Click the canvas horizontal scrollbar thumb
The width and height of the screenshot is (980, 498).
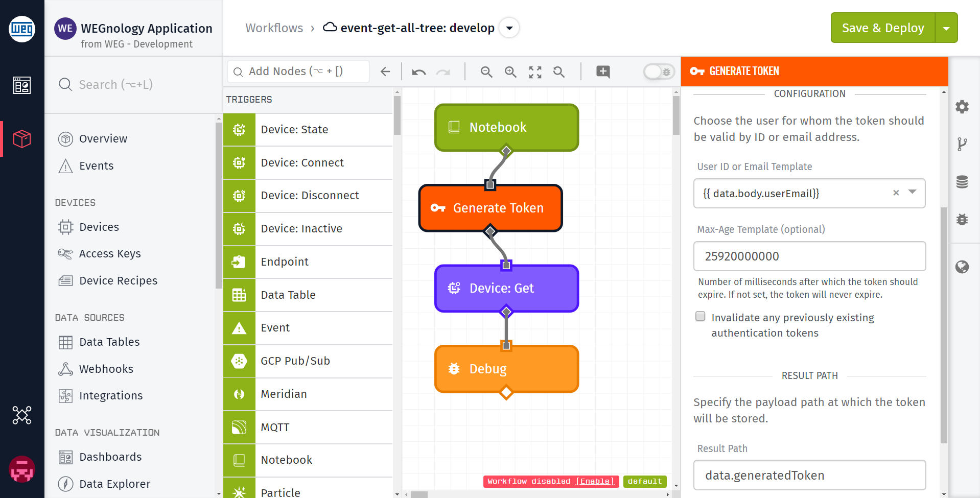(x=419, y=494)
